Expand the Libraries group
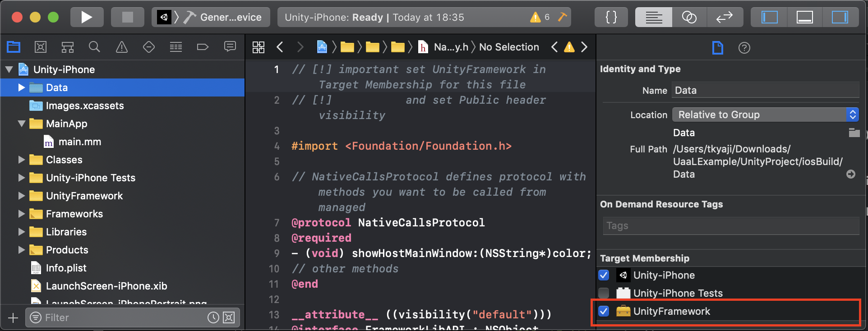The image size is (868, 331). point(21,232)
